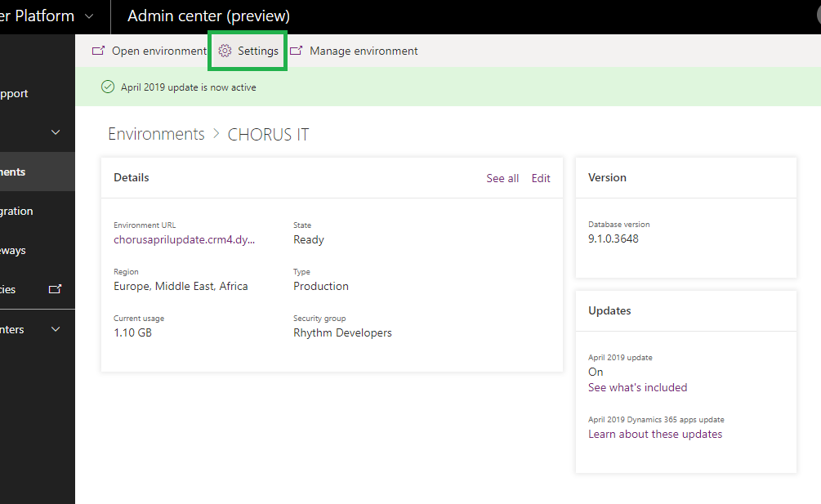Click the April 2019 update On status
Image resolution: width=821 pixels, height=504 pixels.
(x=596, y=372)
